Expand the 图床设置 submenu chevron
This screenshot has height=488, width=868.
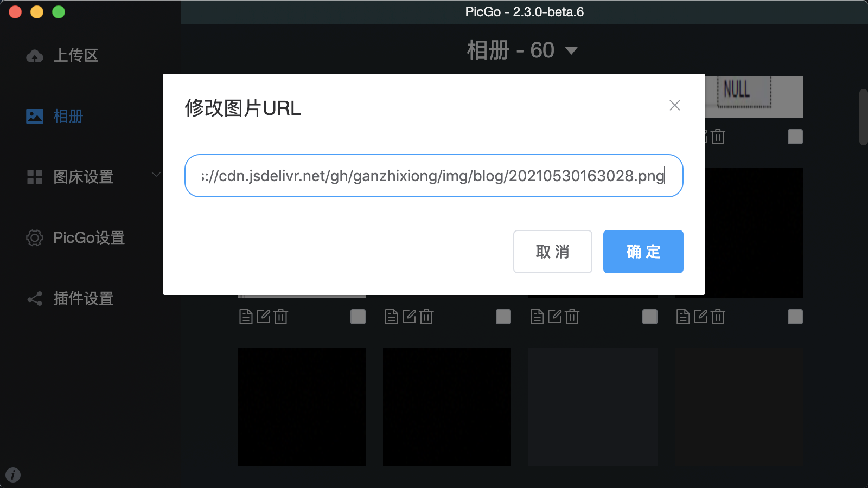coord(156,175)
